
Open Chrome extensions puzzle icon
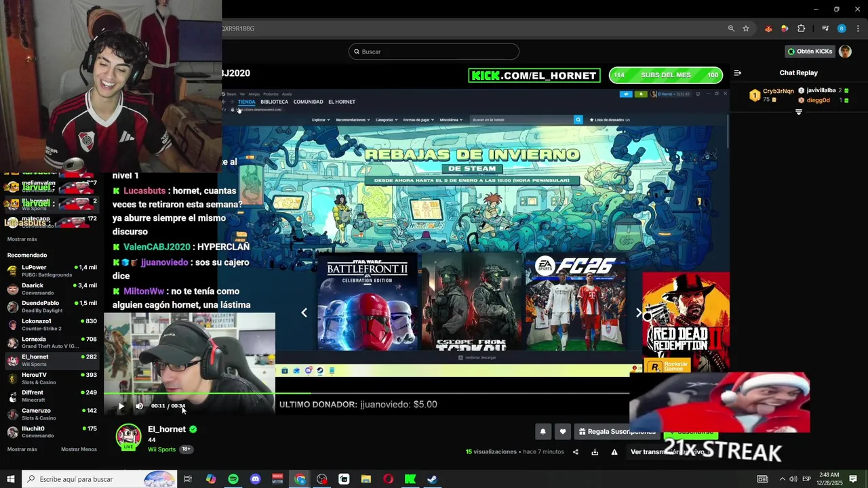pyautogui.click(x=801, y=28)
